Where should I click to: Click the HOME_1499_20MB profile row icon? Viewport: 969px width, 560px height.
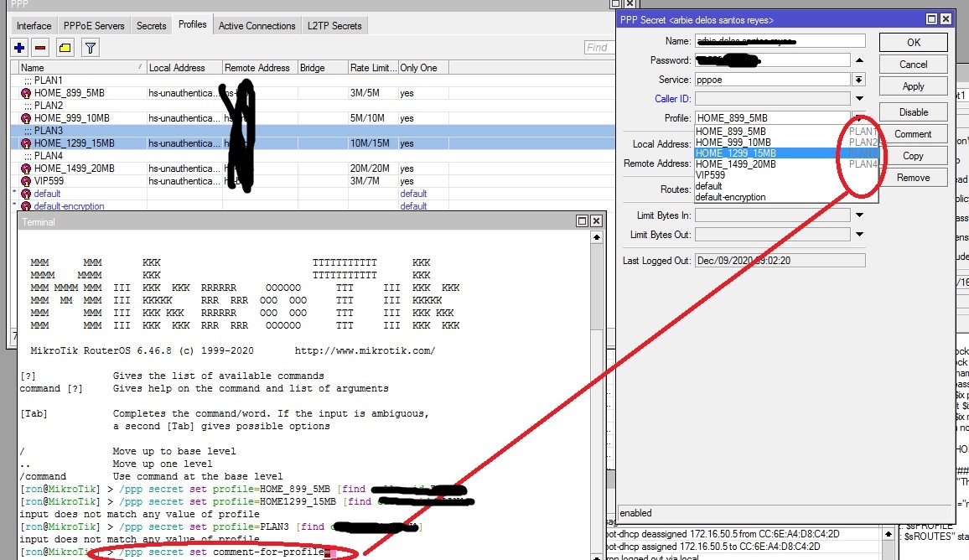26,169
